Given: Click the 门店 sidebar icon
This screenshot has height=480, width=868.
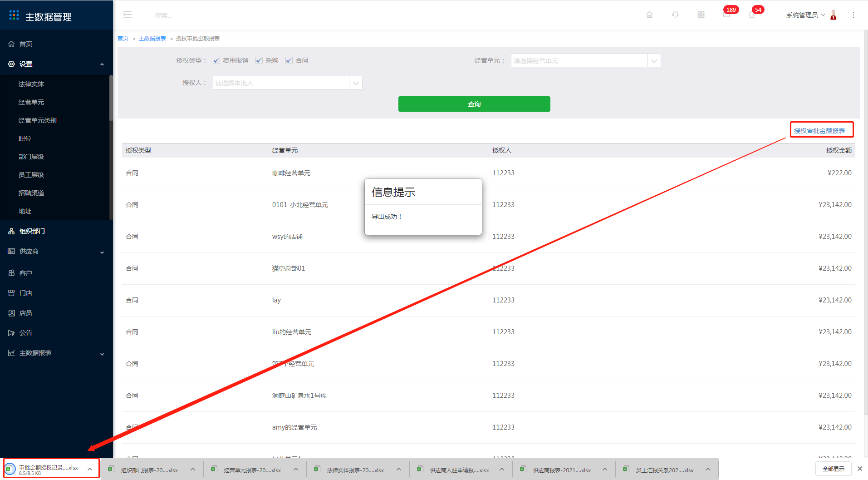Looking at the screenshot, I should tap(11, 293).
